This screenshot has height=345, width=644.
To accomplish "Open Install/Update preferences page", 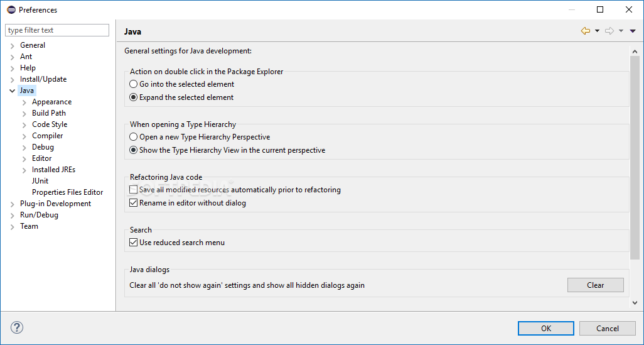I will (43, 79).
